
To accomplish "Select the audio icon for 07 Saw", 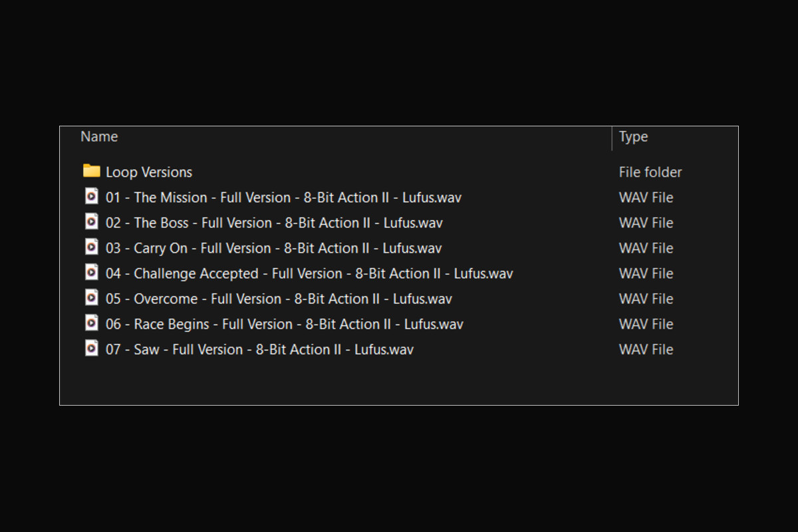I will [x=91, y=348].
